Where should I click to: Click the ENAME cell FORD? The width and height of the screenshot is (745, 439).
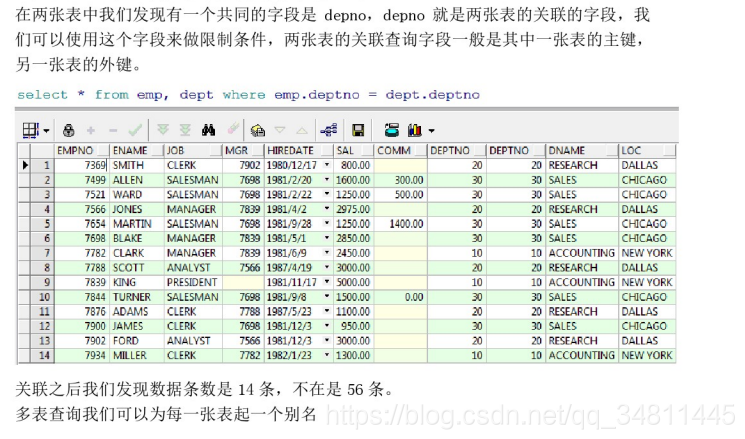137,341
